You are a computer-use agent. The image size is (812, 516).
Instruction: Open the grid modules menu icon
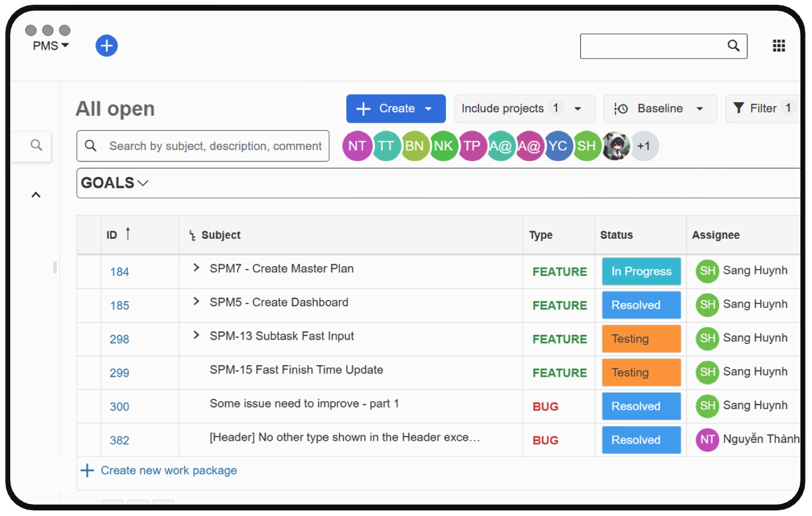778,45
